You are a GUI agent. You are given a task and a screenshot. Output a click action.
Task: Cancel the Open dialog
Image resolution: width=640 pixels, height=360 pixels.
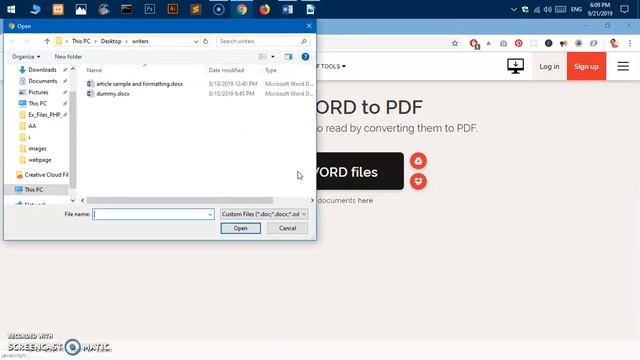(x=287, y=228)
